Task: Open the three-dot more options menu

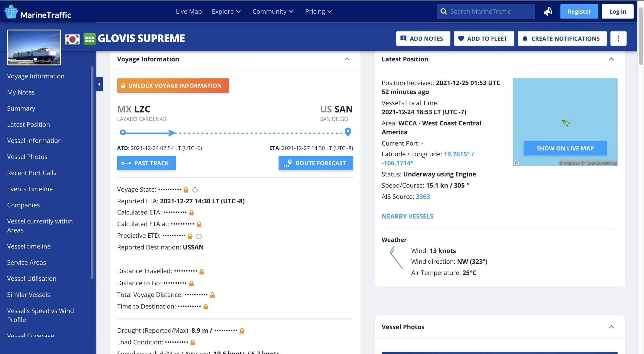Action: tap(618, 38)
